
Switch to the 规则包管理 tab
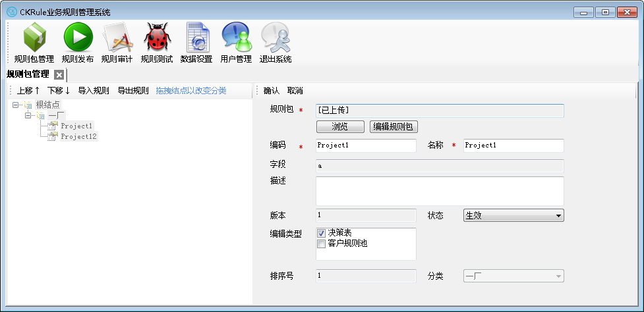tap(28, 74)
